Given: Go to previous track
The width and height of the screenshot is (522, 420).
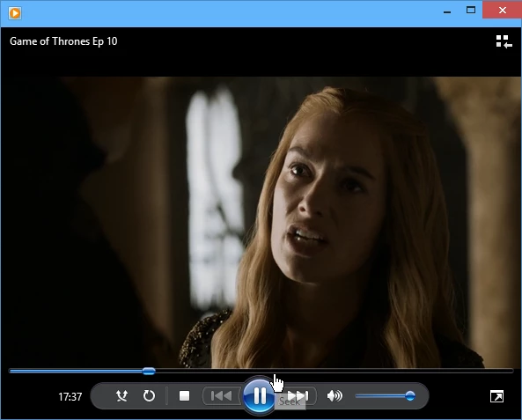Looking at the screenshot, I should pos(222,396).
